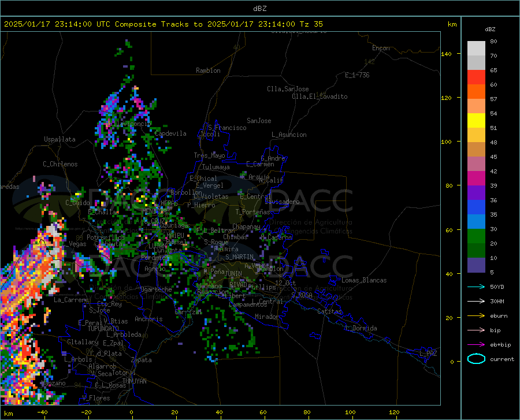The height and width of the screenshot is (420, 520).
Task: Click the Catitas map label
Action: click(330, 311)
